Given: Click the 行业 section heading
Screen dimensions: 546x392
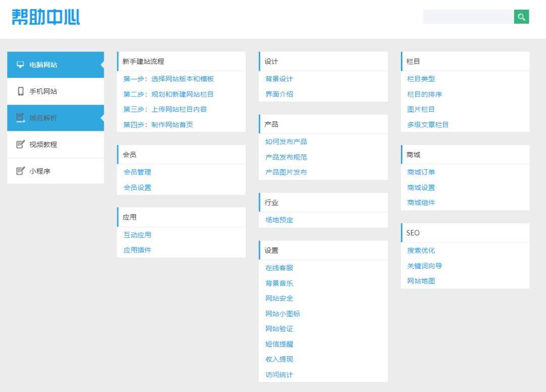Looking at the screenshot, I should click(x=271, y=203).
